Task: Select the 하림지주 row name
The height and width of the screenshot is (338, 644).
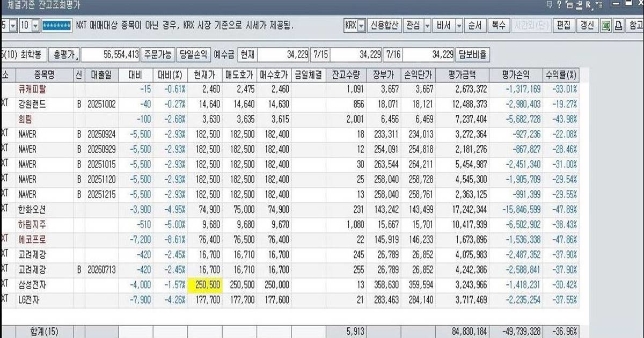Action: pyautogui.click(x=32, y=224)
